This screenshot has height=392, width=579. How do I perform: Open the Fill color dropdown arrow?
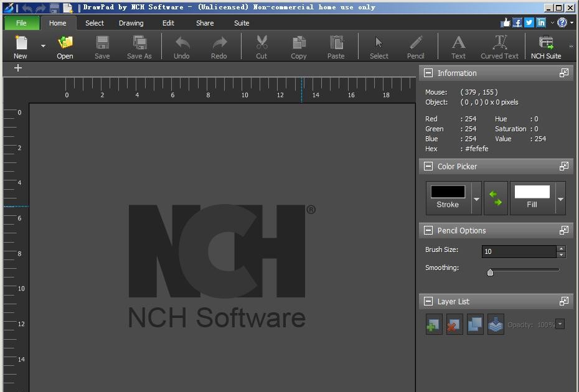coord(560,198)
